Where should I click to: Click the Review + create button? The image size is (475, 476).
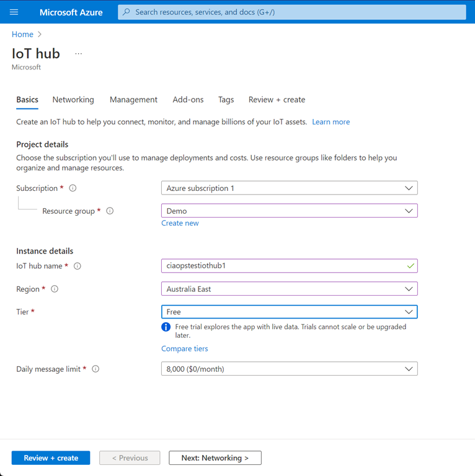(51, 458)
